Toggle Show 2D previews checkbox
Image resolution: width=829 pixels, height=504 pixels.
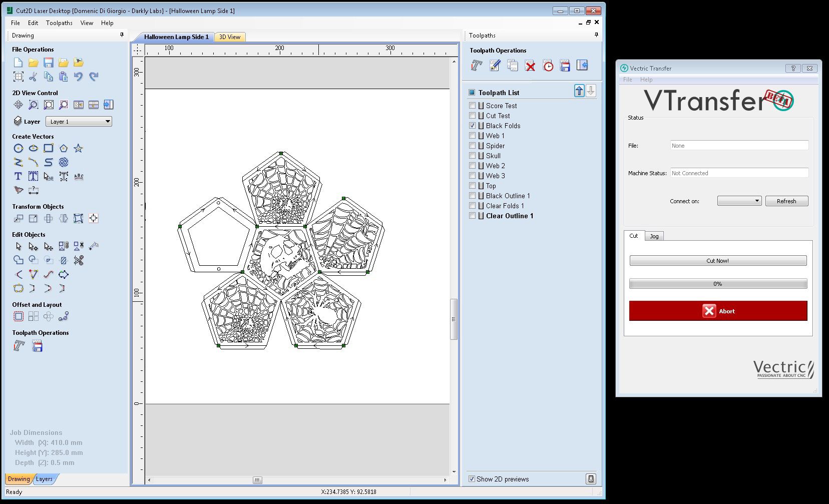coord(472,479)
